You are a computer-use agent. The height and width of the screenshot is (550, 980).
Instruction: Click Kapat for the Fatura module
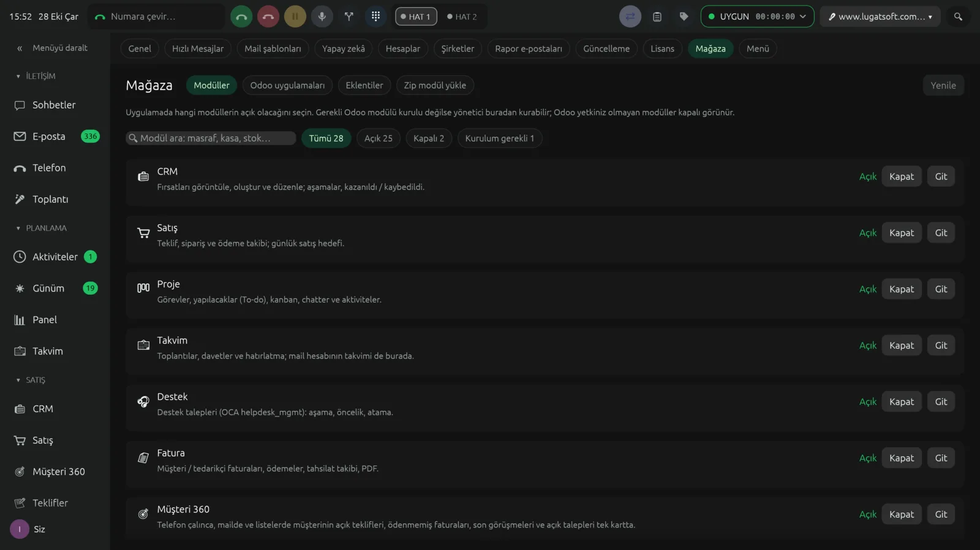pyautogui.click(x=902, y=458)
